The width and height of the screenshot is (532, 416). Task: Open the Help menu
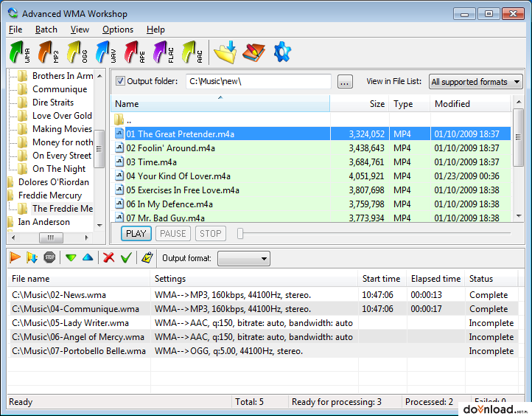[x=155, y=30]
